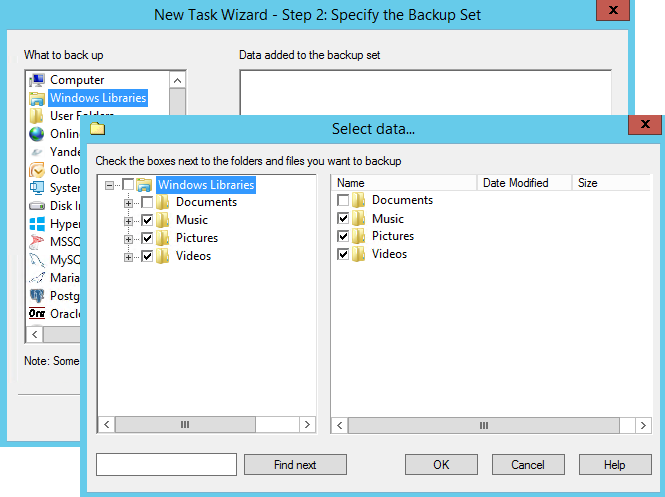This screenshot has height=497, width=665.
Task: Select the Videos label in the Name list
Action: point(389,254)
